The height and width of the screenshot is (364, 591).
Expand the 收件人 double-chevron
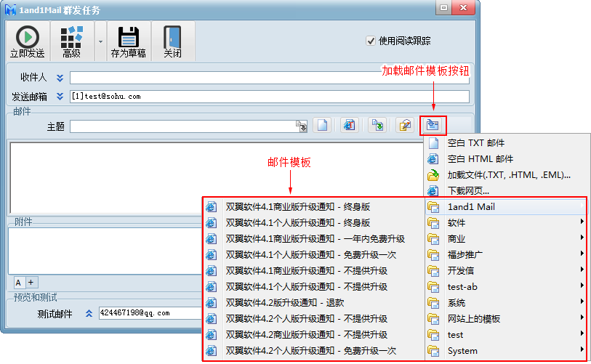pos(60,78)
